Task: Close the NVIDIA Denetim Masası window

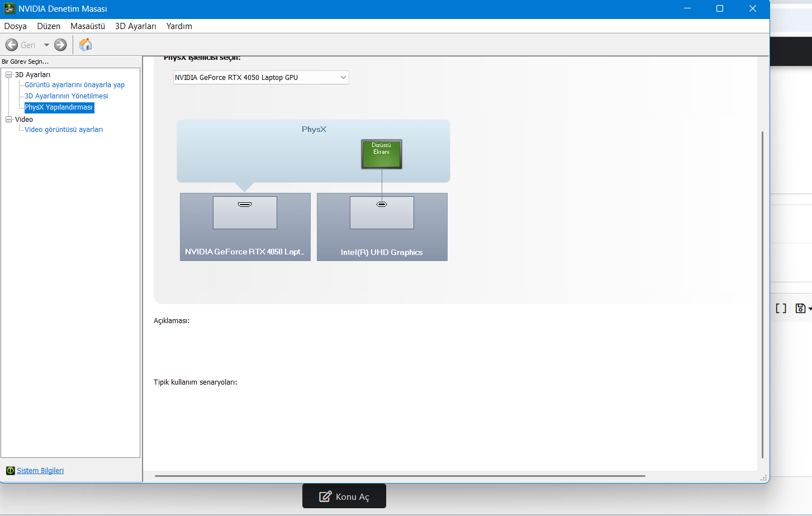Action: [753, 8]
